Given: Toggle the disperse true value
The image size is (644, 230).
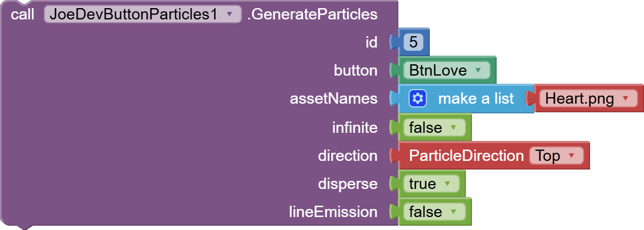Looking at the screenshot, I should [431, 184].
